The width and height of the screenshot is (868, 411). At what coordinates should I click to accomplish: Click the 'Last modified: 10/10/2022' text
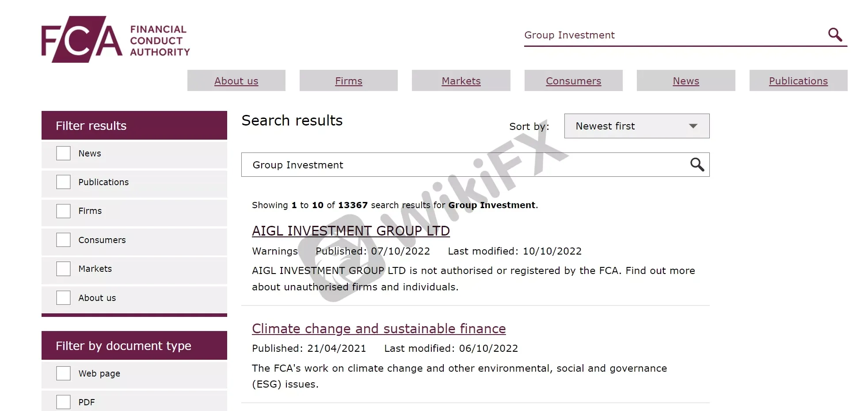click(x=515, y=251)
